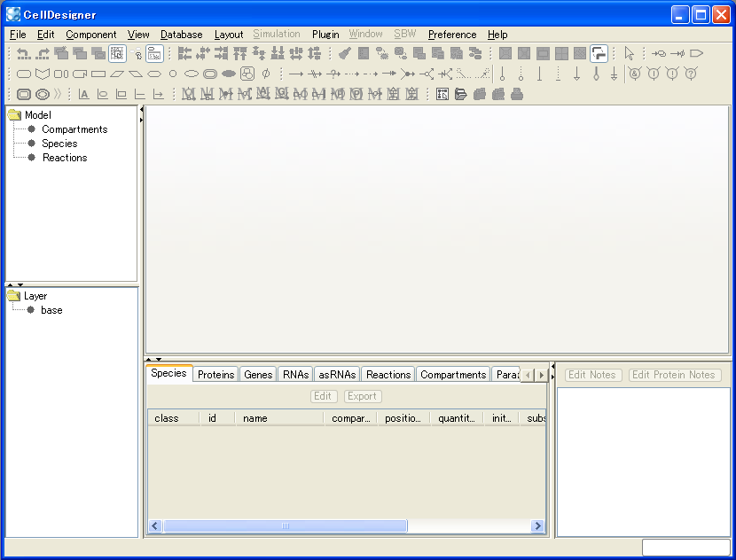Open the Component menu

[91, 35]
